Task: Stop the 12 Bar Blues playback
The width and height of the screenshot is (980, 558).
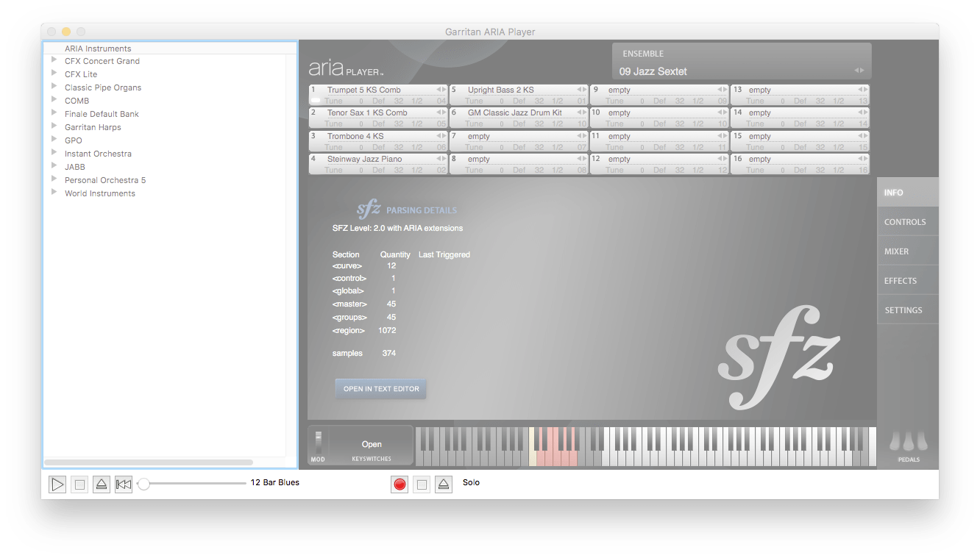Action: coord(79,484)
